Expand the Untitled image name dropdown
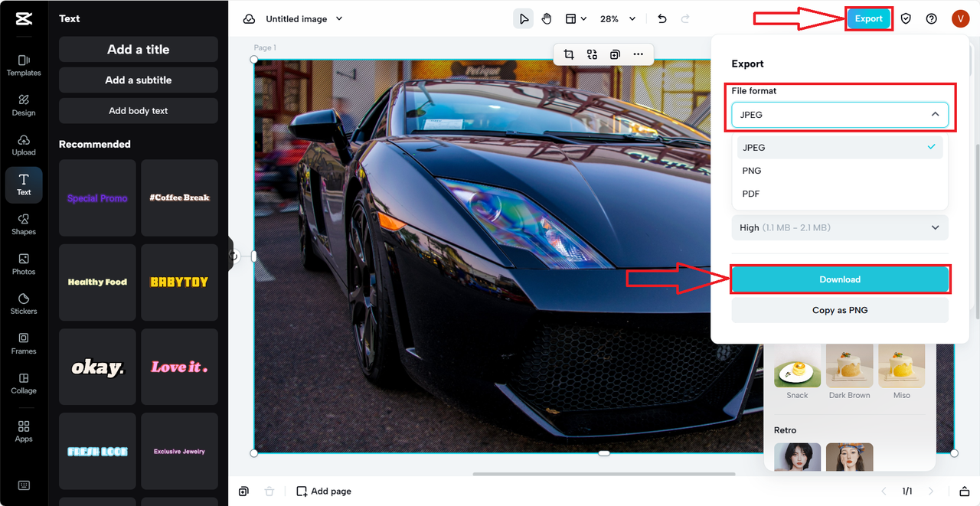 (304, 19)
